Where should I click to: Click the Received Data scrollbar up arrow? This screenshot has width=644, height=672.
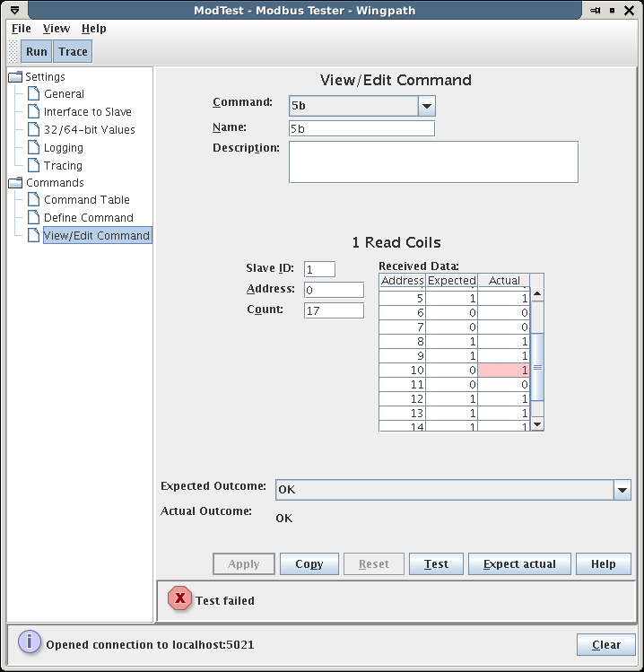(x=537, y=294)
